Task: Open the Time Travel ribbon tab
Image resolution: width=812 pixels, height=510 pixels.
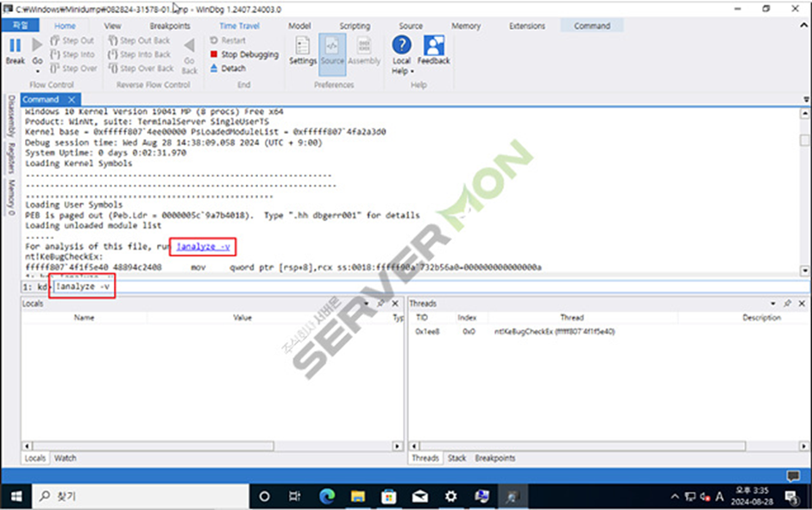Action: point(239,26)
